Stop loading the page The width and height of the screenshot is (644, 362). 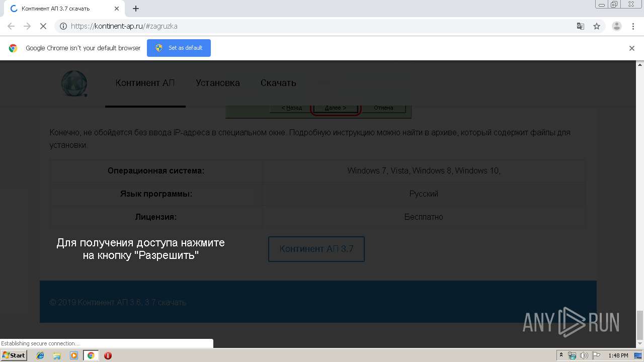[x=44, y=26]
